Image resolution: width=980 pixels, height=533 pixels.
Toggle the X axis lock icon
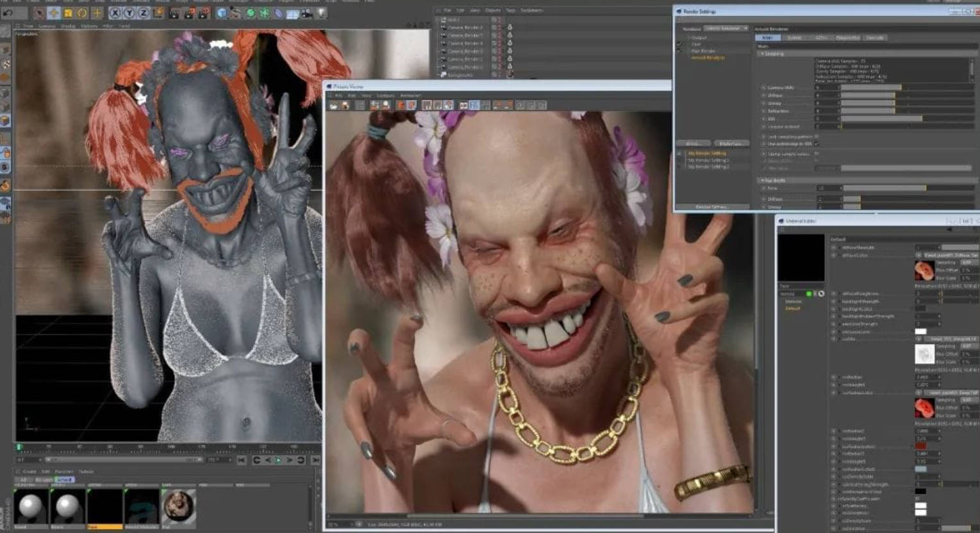pos(115,13)
